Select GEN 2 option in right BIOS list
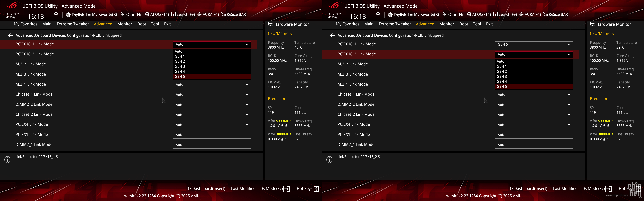Viewport: 644px width, 201px height. [534, 71]
